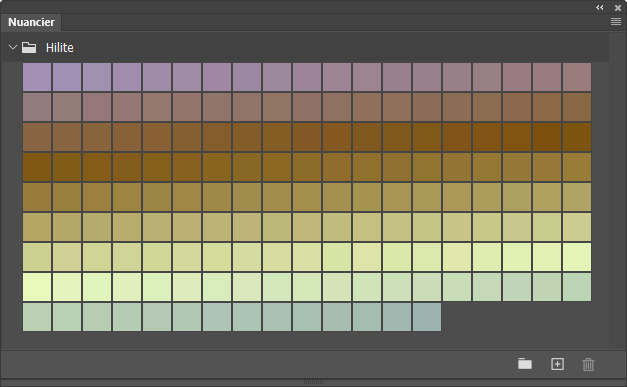Pick the first lavender swatch in Hilite
Image resolution: width=627 pixels, height=387 pixels.
37,77
